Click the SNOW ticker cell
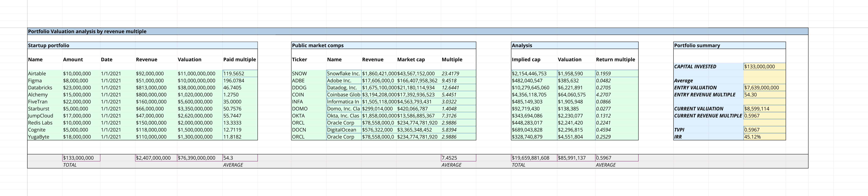 tap(309, 74)
